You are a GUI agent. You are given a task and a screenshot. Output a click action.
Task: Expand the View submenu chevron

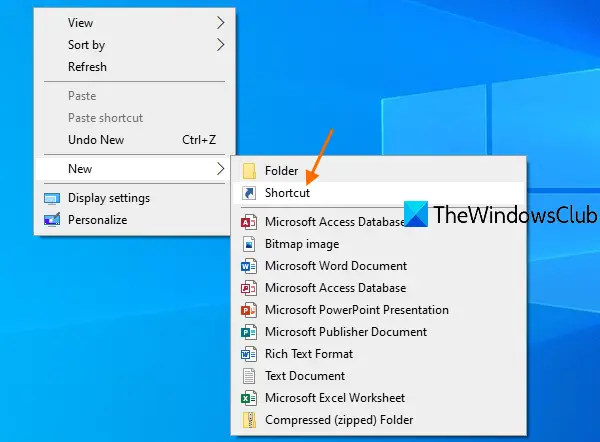[220, 23]
